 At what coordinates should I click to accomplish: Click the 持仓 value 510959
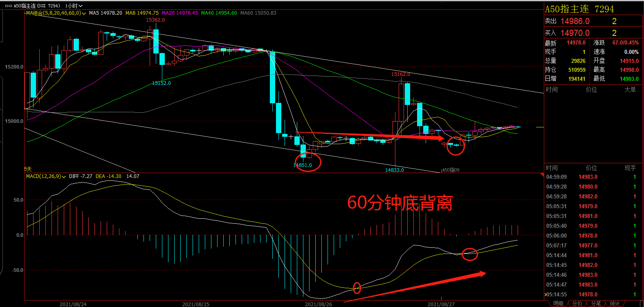click(577, 70)
